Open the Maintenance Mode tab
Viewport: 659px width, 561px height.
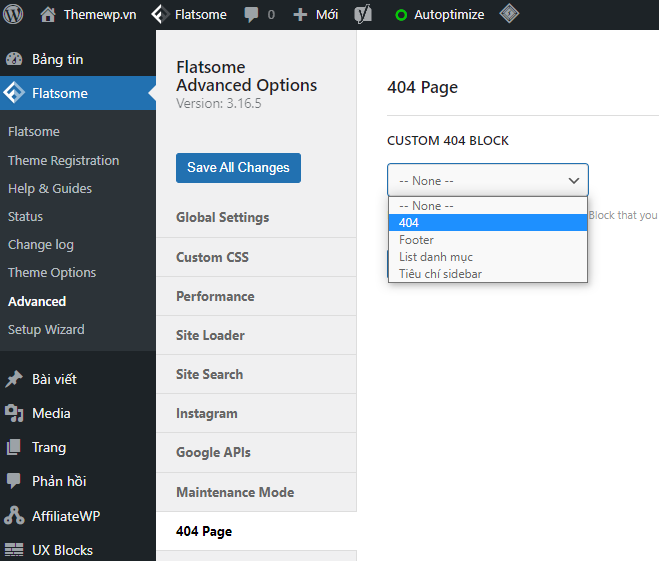[x=235, y=492]
